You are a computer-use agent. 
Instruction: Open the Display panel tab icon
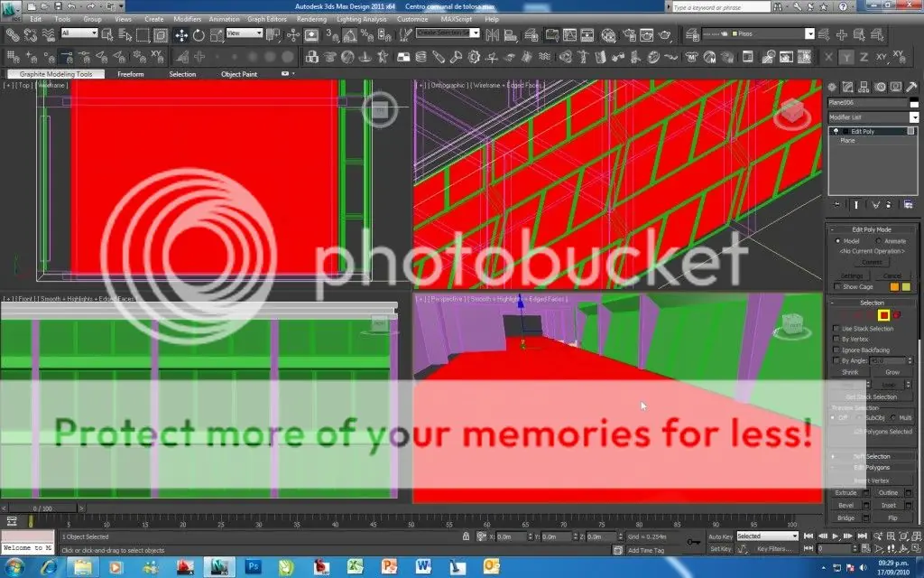click(x=896, y=87)
